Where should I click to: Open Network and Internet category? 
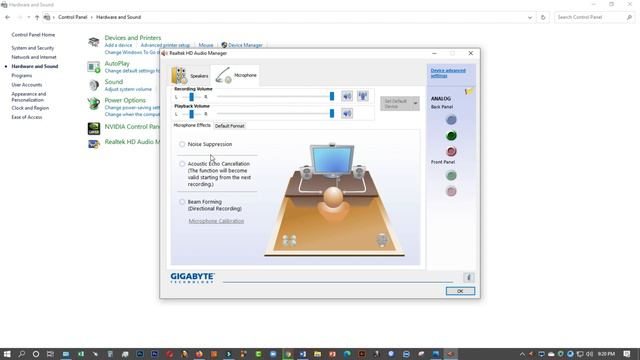(x=34, y=57)
